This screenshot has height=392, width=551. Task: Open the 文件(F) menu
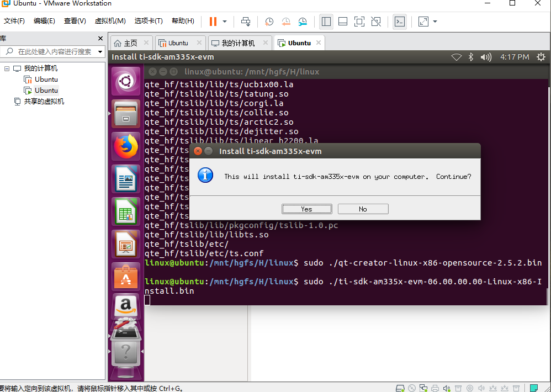click(x=14, y=21)
